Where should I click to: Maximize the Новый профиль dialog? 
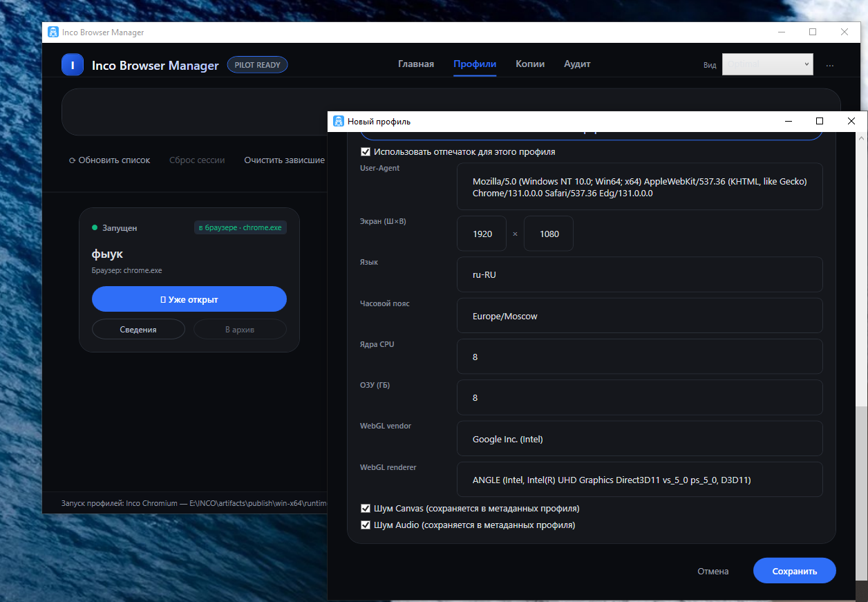(x=820, y=121)
